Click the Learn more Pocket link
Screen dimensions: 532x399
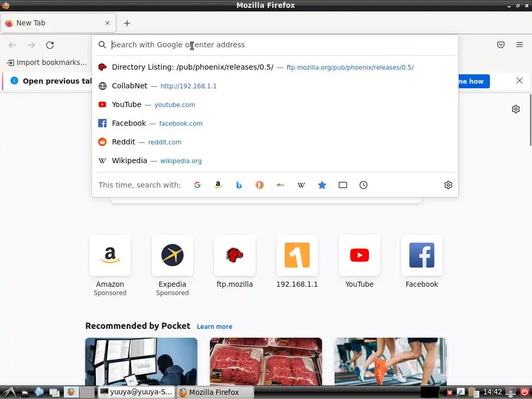215,326
